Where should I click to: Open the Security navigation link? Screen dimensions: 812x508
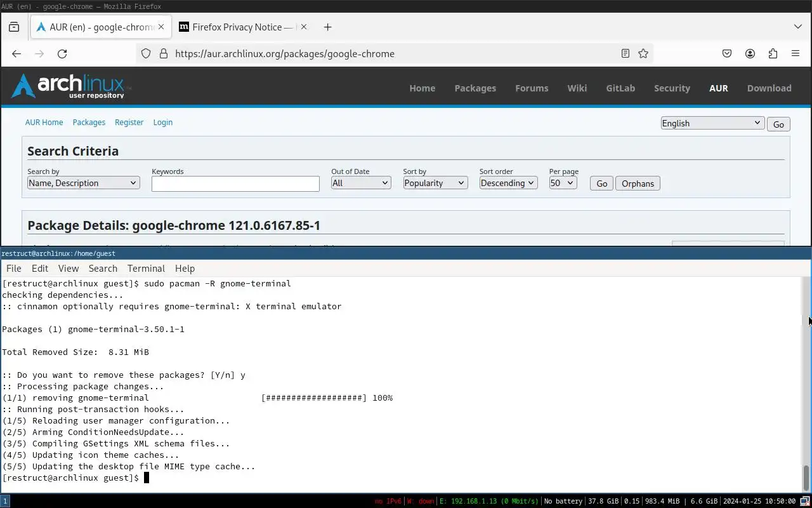point(672,88)
